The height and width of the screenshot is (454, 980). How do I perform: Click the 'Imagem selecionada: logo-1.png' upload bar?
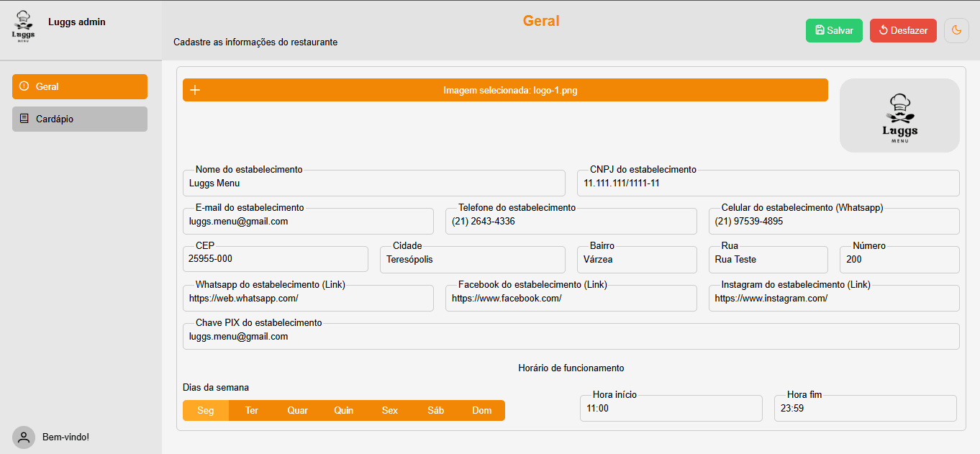coord(505,90)
